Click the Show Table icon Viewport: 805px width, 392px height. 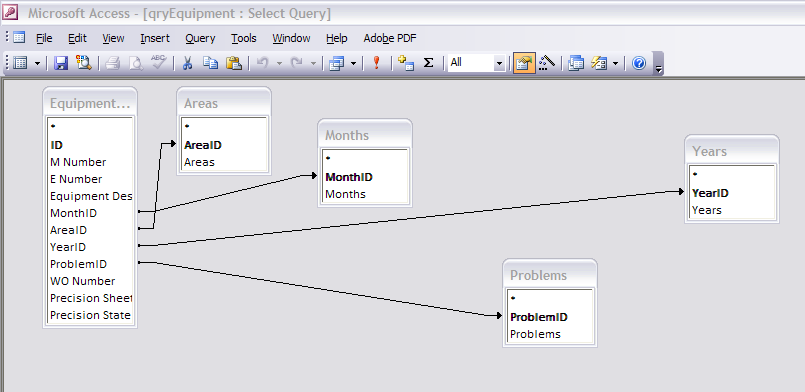click(406, 63)
